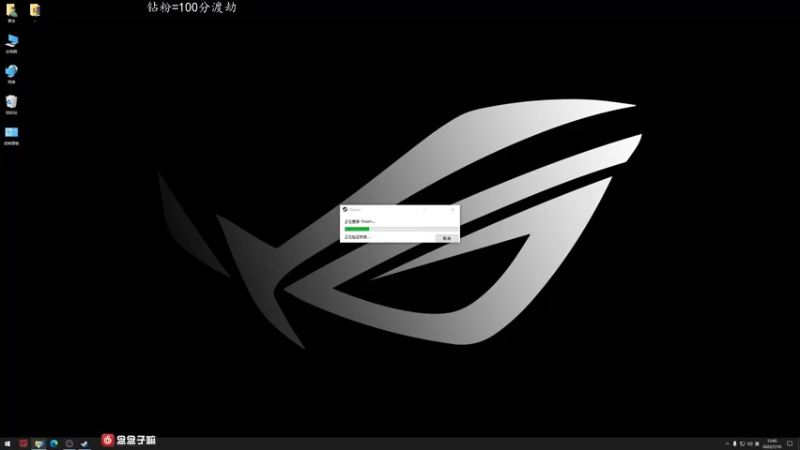This screenshot has height=450, width=800.
Task: Open the This PC desktop icon
Action: (11, 44)
